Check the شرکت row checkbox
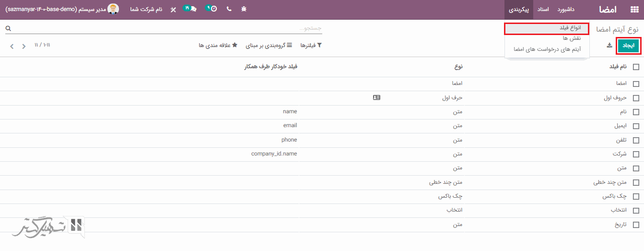 (636, 154)
